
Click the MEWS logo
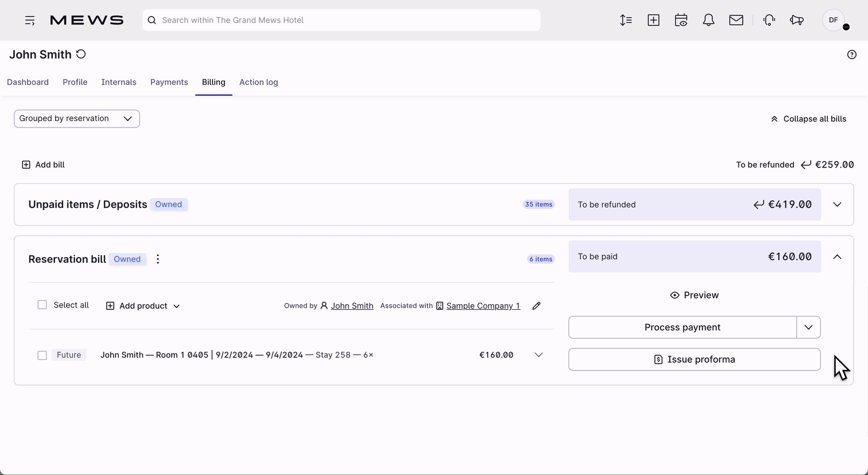coord(87,20)
